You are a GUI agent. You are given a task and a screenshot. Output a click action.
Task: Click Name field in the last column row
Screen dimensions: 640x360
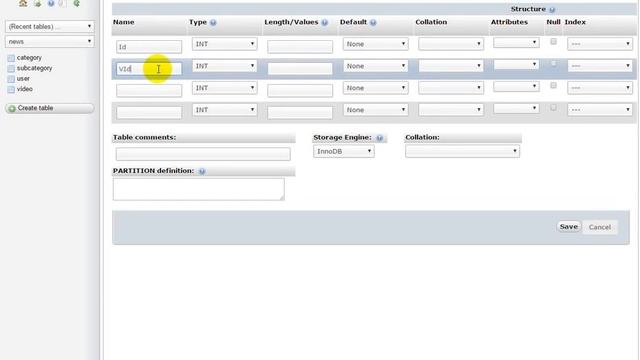(149, 113)
